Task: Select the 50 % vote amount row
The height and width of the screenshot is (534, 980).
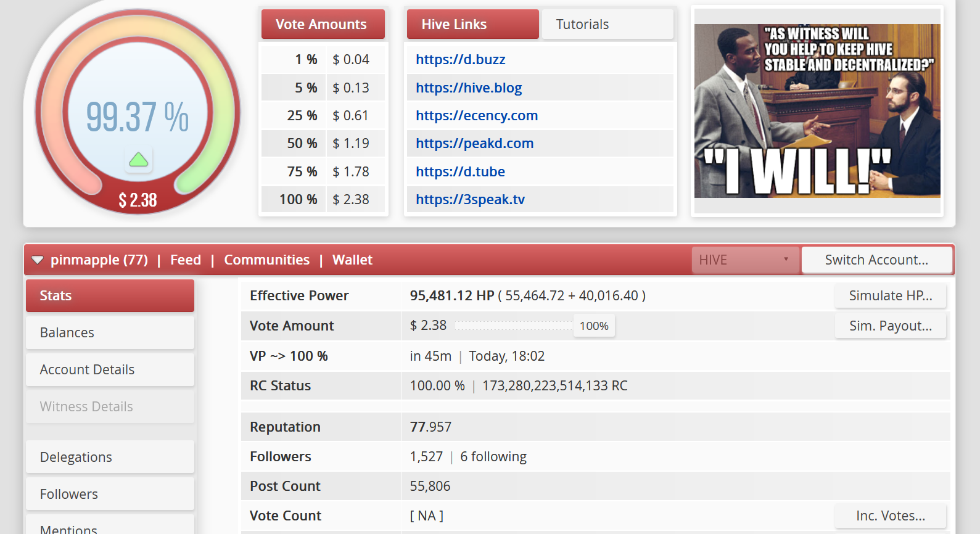Action: [x=323, y=143]
